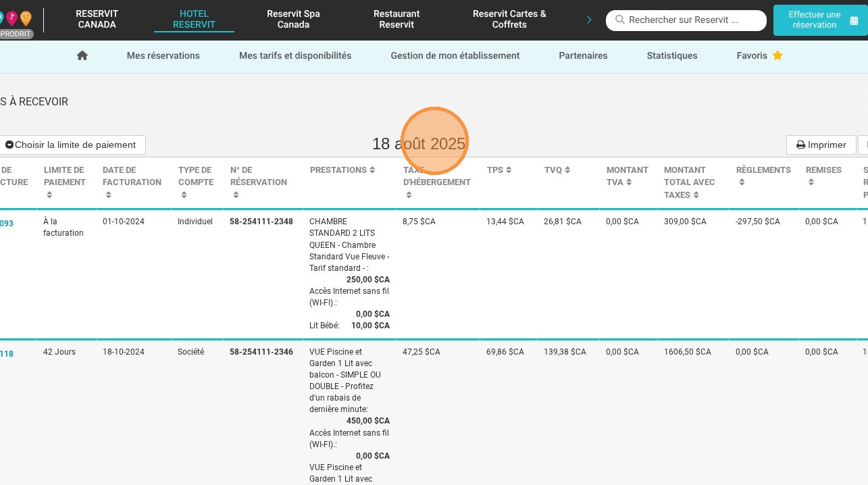
Task: Click the printer icon in Imprimer
Action: [800, 145]
